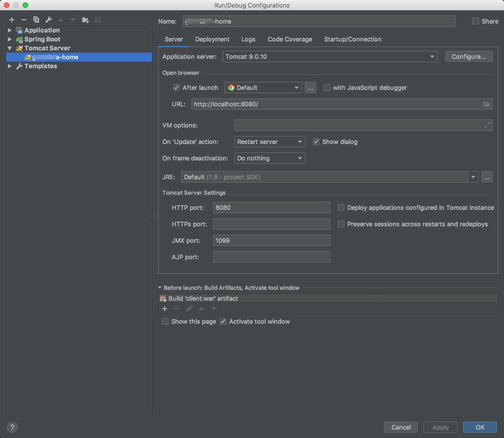Viewport: 504px width, 438px height.
Task: Move before launch task down
Action: click(x=214, y=309)
